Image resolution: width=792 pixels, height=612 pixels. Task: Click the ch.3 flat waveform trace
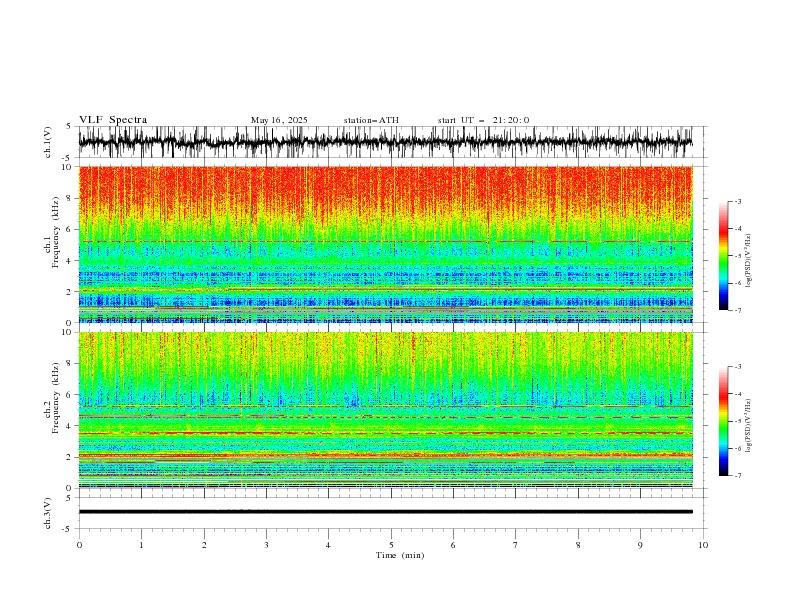pos(385,512)
